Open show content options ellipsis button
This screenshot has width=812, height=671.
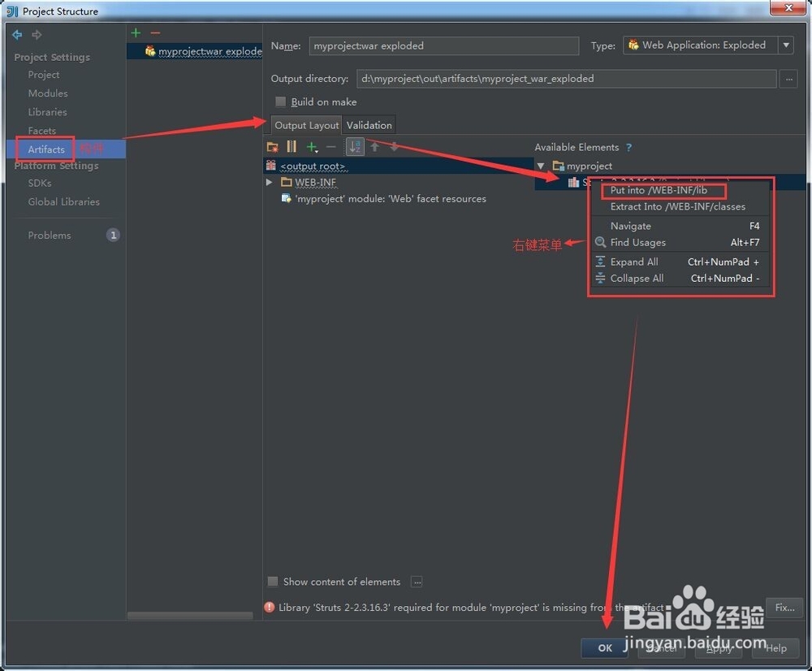pyautogui.click(x=417, y=582)
